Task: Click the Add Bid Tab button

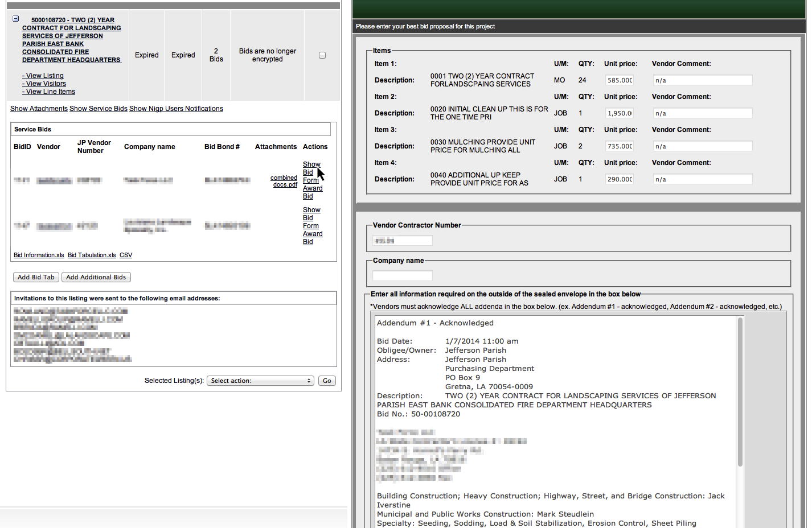Action: [x=36, y=277]
